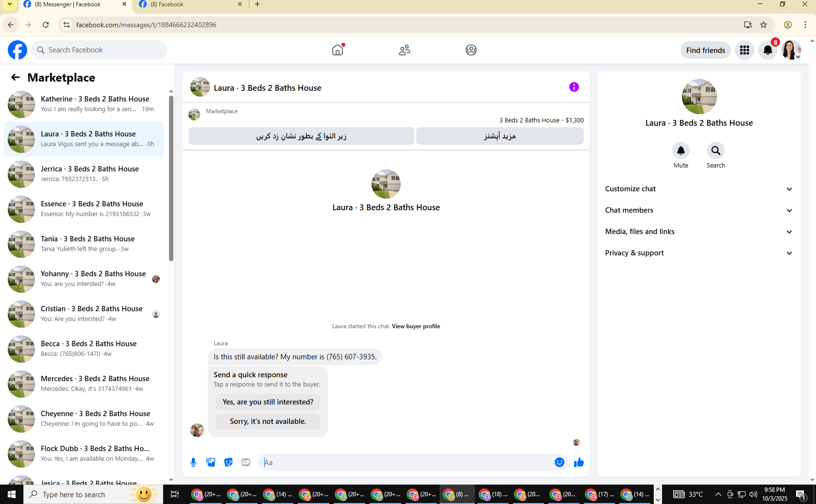The height and width of the screenshot is (504, 816).
Task: Open Chrome menu three dots
Action: [805, 25]
